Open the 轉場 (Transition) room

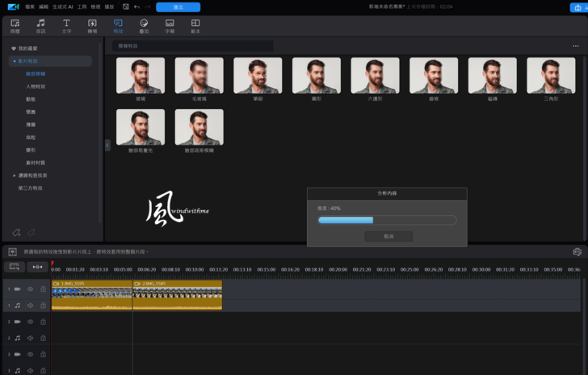pyautogui.click(x=92, y=27)
